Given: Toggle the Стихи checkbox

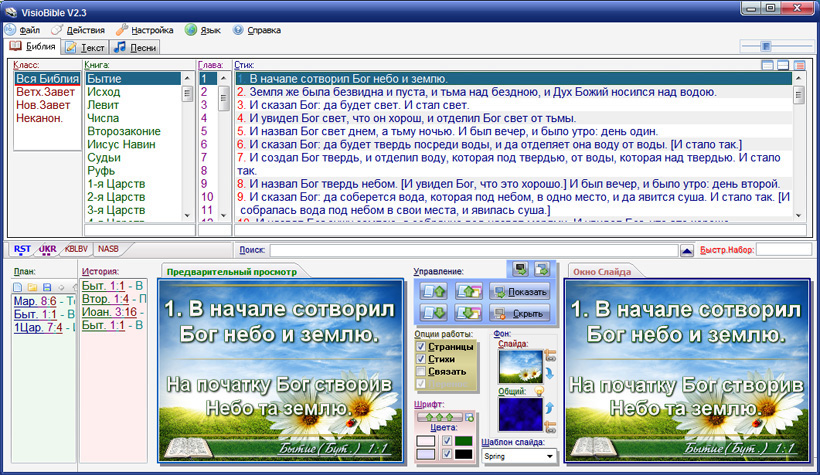Looking at the screenshot, I should 421,358.
